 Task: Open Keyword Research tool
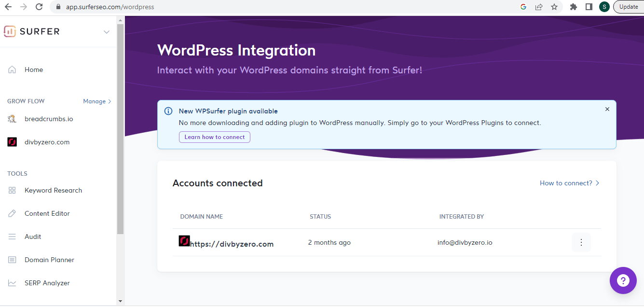(53, 190)
